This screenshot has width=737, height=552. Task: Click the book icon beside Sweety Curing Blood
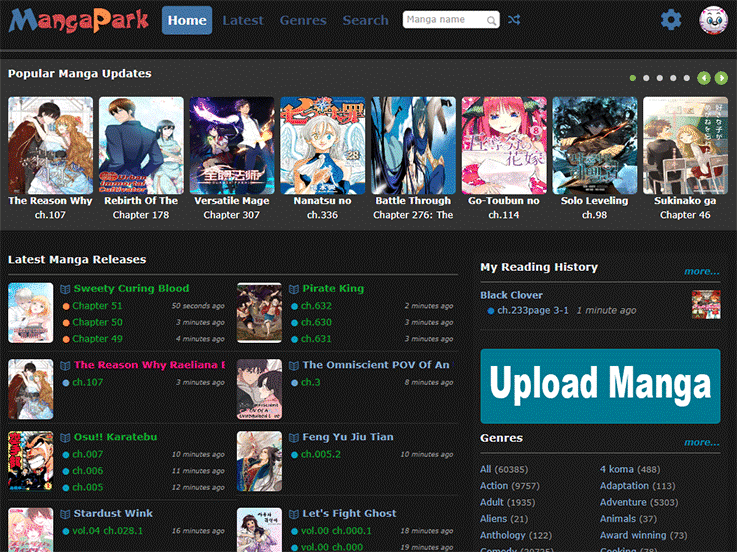[65, 289]
